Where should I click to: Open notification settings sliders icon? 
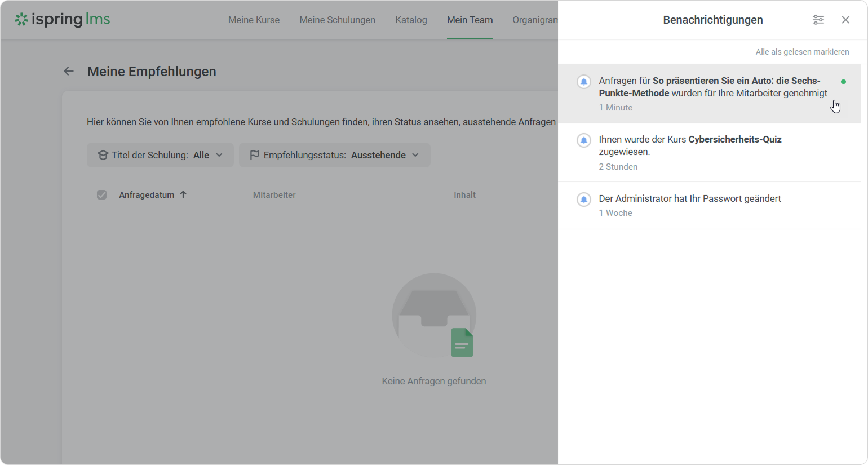click(818, 20)
